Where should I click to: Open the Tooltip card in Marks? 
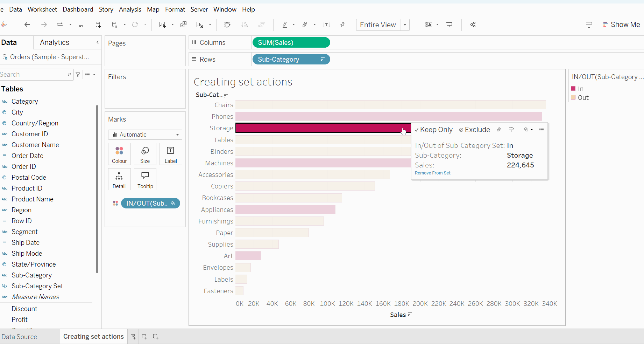coord(145,179)
